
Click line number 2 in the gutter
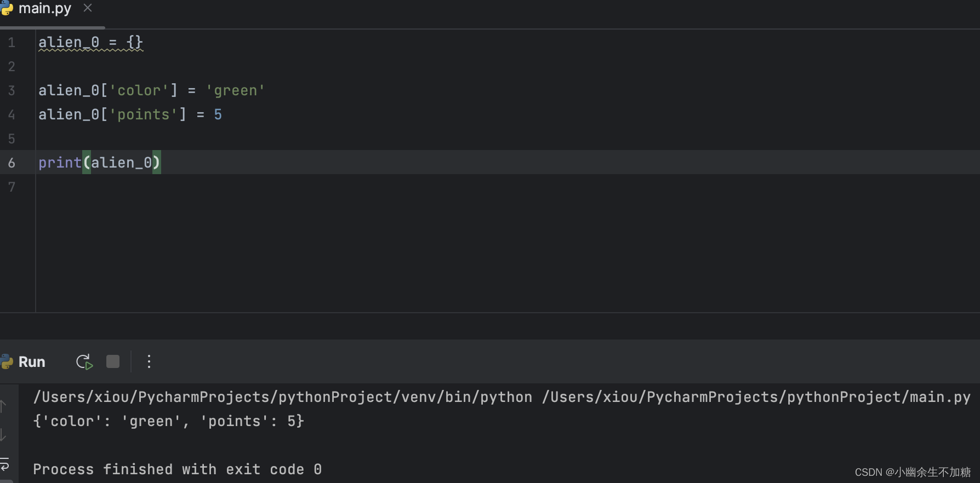pos(12,67)
